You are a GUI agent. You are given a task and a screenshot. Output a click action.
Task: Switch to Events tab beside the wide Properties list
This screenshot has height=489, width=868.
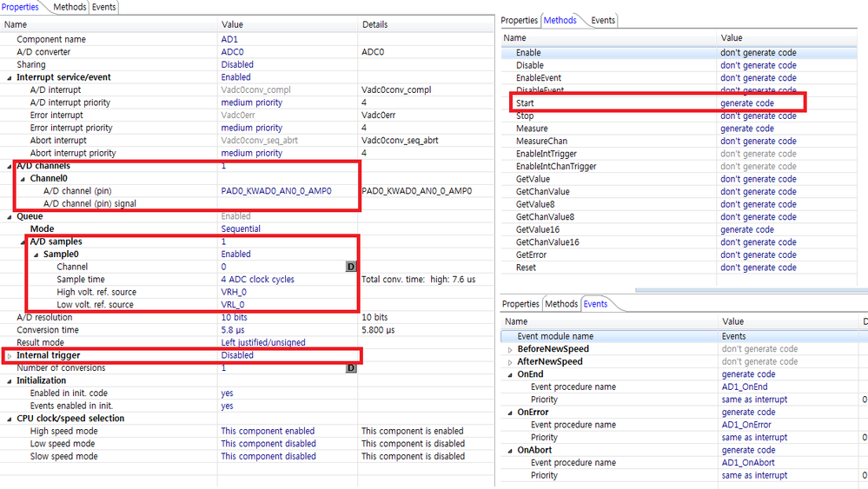104,7
